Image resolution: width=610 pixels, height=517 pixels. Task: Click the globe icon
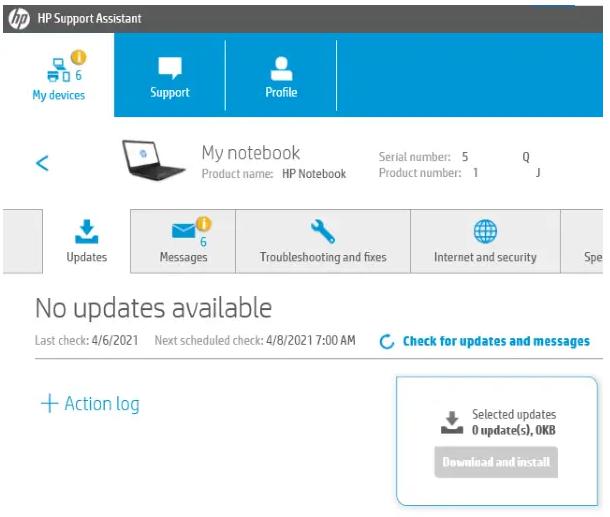tap(485, 231)
